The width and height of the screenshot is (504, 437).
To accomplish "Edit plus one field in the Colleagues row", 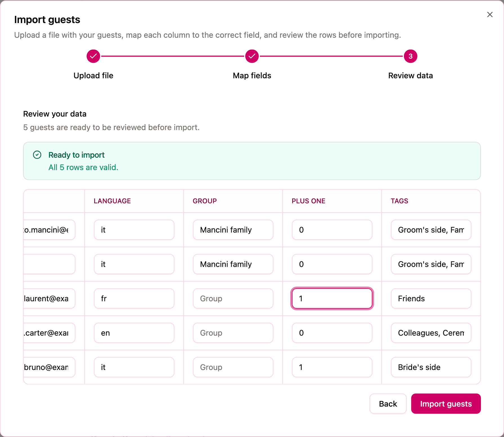I will [332, 333].
